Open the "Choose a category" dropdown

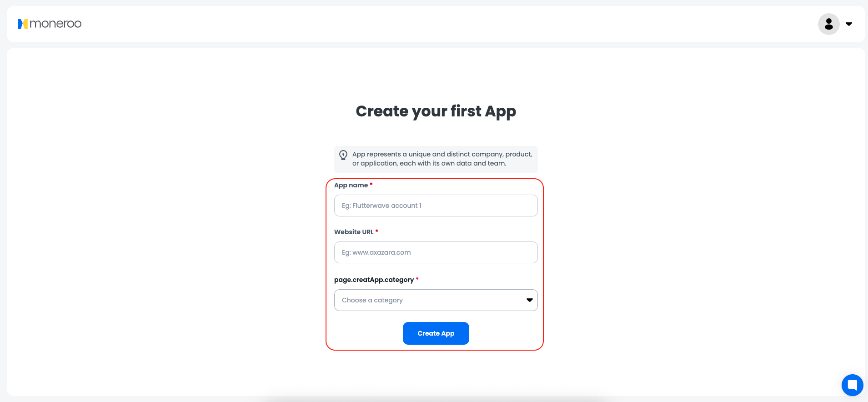coord(436,300)
